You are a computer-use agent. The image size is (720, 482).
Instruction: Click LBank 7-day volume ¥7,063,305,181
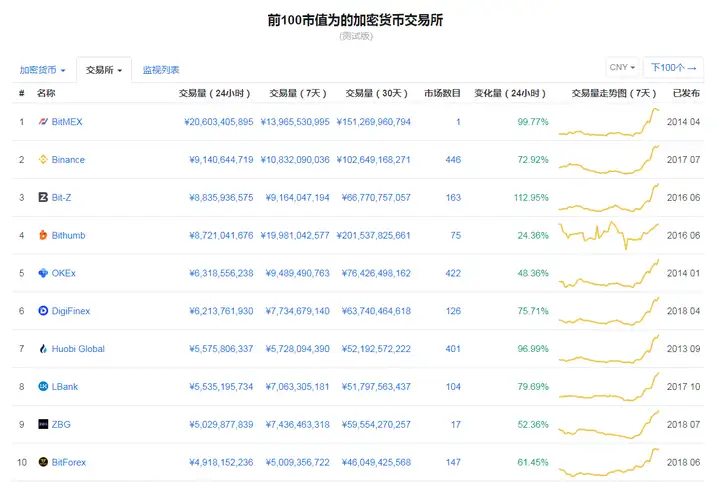(x=298, y=387)
